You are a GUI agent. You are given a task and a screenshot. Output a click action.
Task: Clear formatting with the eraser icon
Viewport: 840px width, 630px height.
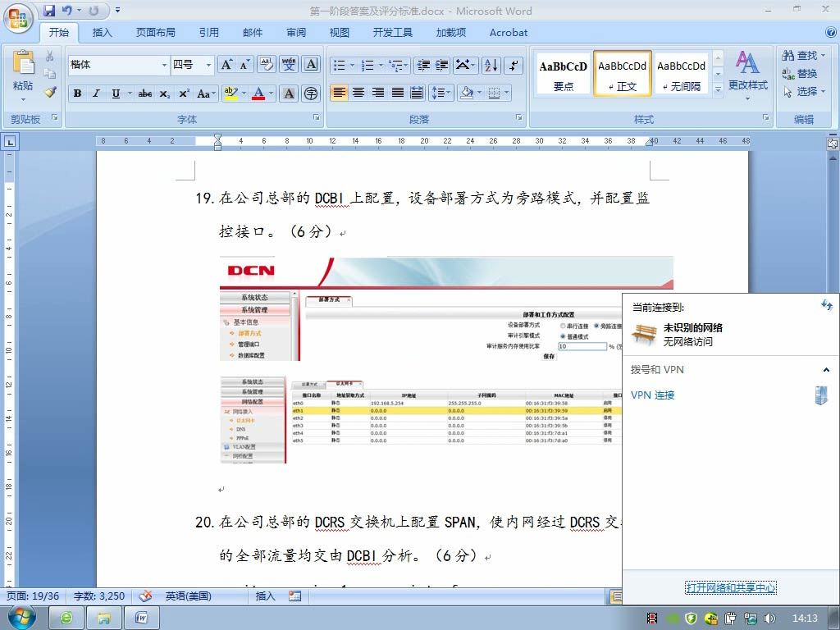[267, 65]
